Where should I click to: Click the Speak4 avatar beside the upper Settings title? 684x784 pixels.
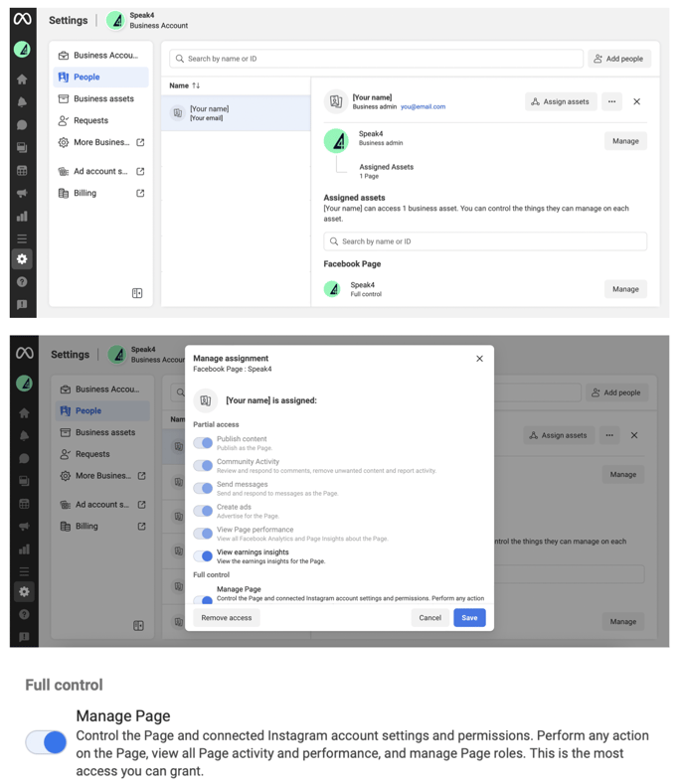(x=116, y=20)
